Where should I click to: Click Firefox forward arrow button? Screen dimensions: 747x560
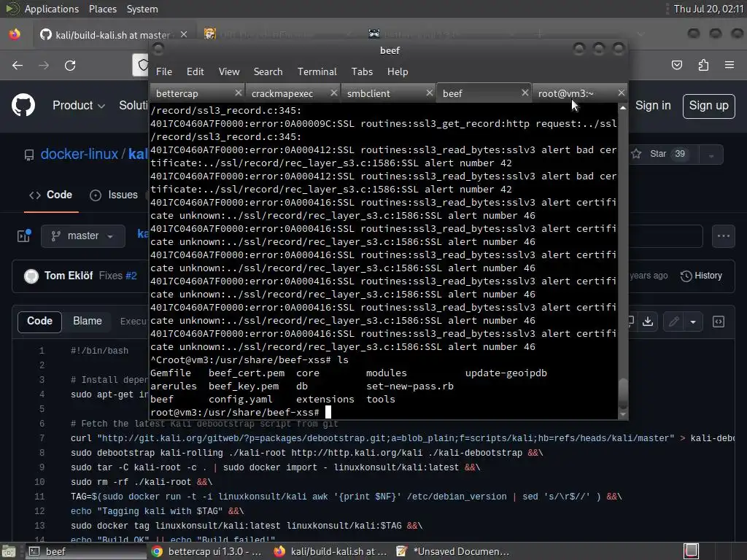[44, 65]
